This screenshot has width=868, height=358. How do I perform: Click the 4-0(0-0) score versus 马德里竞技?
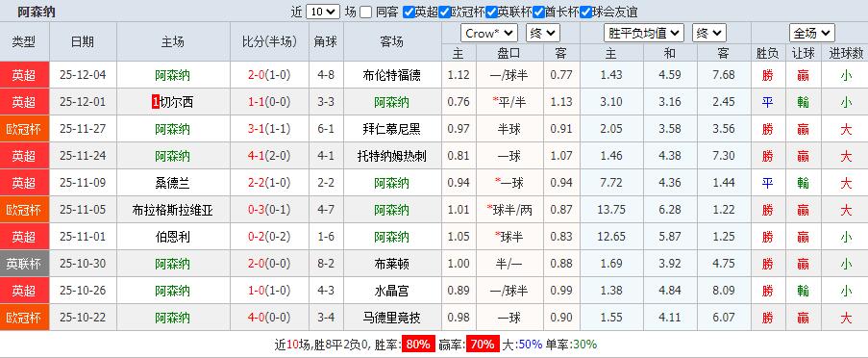click(269, 319)
